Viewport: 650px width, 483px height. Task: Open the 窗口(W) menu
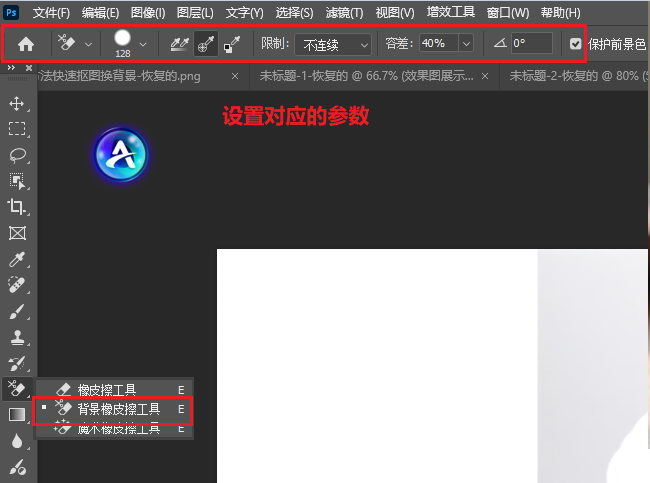(x=508, y=13)
